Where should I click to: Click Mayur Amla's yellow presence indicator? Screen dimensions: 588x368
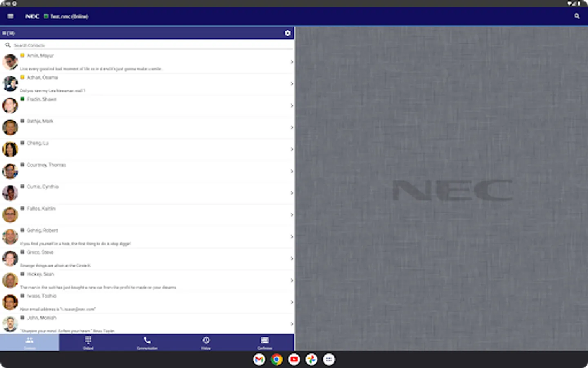coord(22,55)
